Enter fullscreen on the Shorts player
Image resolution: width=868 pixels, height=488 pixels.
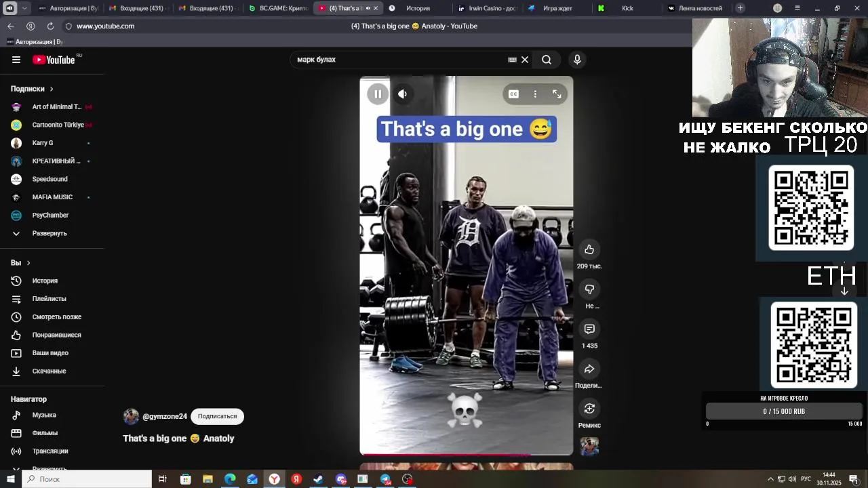tap(557, 94)
